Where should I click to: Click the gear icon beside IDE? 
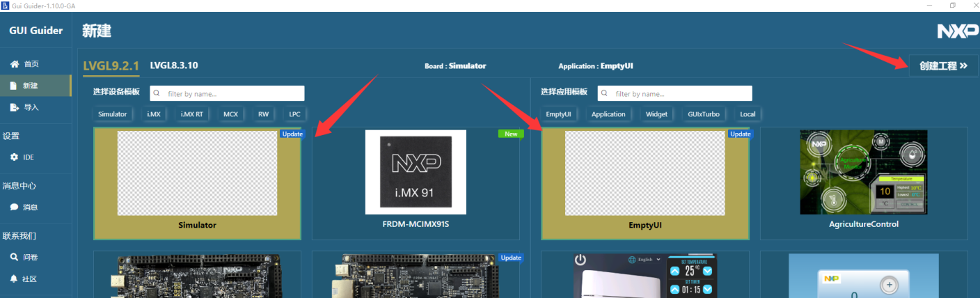15,157
